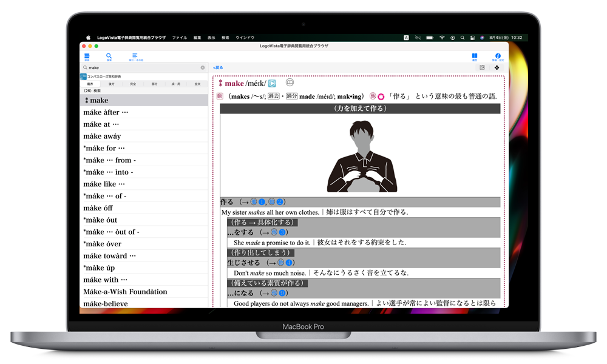
Task: Click the battery status icon
Action: (x=430, y=38)
